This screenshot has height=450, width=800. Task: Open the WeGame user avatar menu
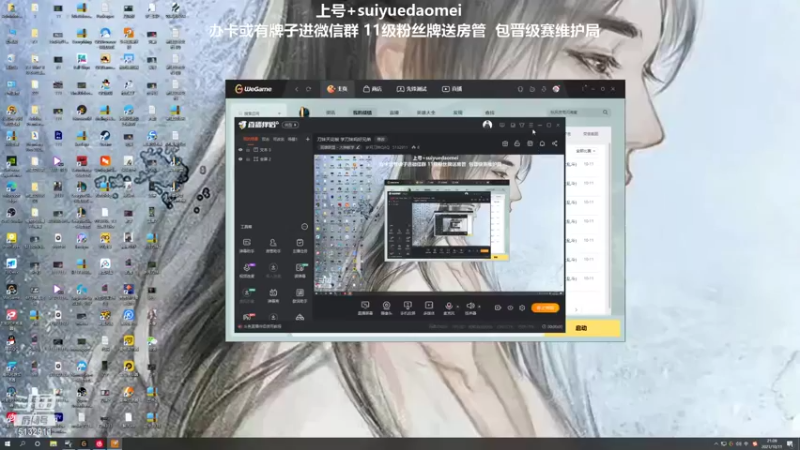click(x=556, y=89)
